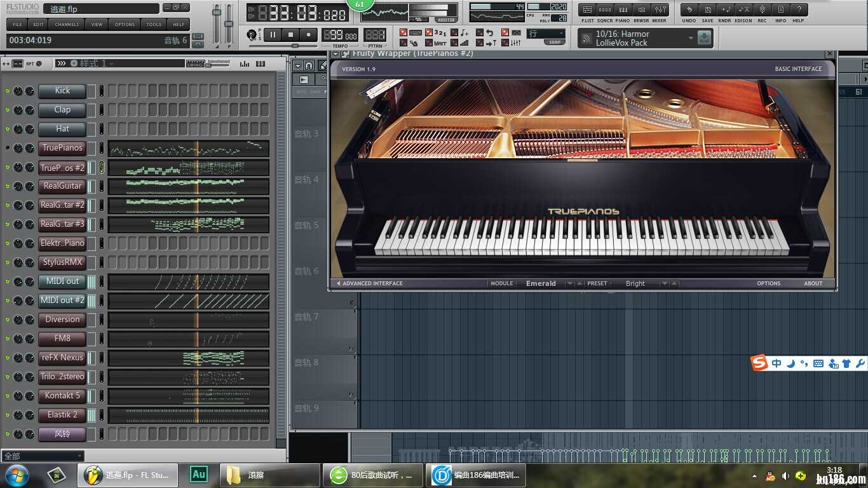
Task: Download the Harmor LollieVox Pack news item
Action: tap(703, 38)
